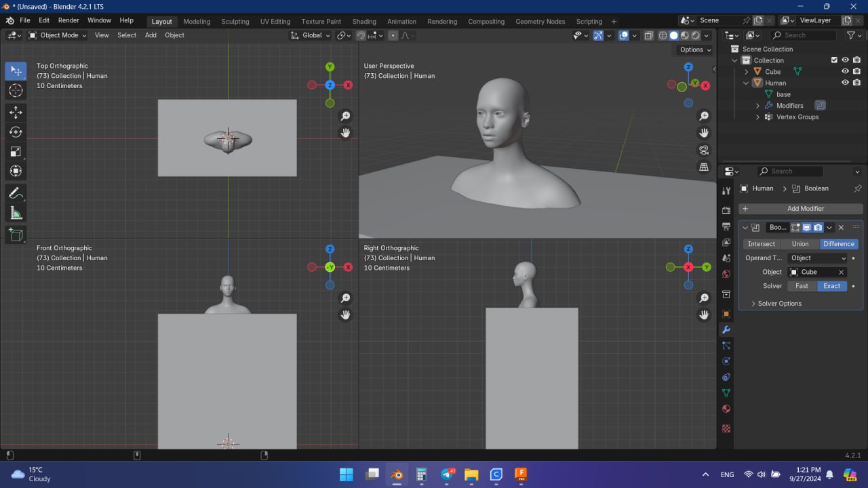Select the Move tool

point(16,112)
